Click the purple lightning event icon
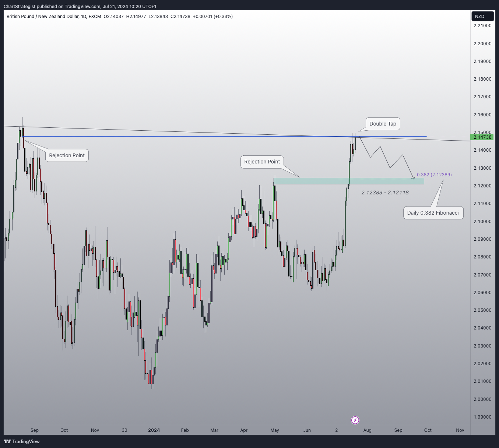The height and width of the screenshot is (448, 499). pyautogui.click(x=355, y=420)
